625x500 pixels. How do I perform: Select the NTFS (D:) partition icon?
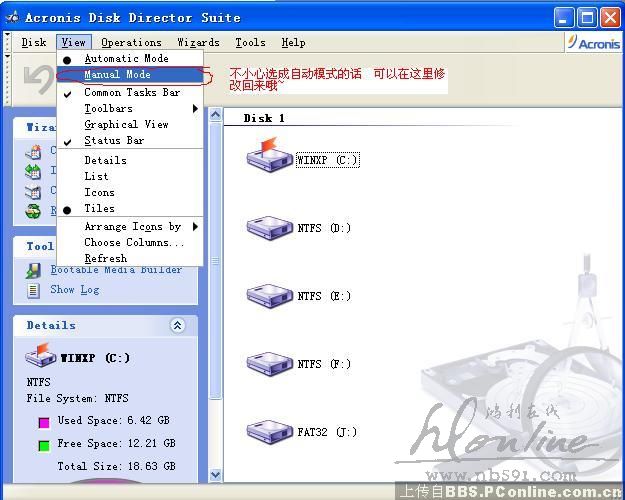tap(269, 227)
